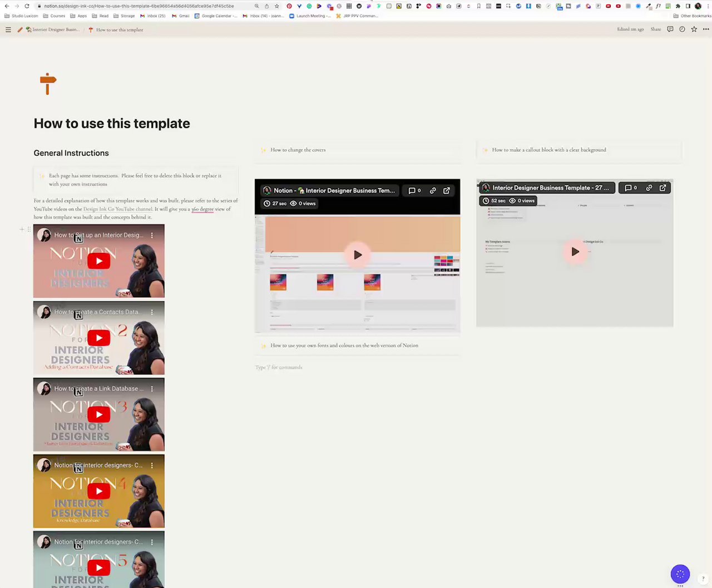Play the Notion 4 Knowledge Database video

[98, 491]
